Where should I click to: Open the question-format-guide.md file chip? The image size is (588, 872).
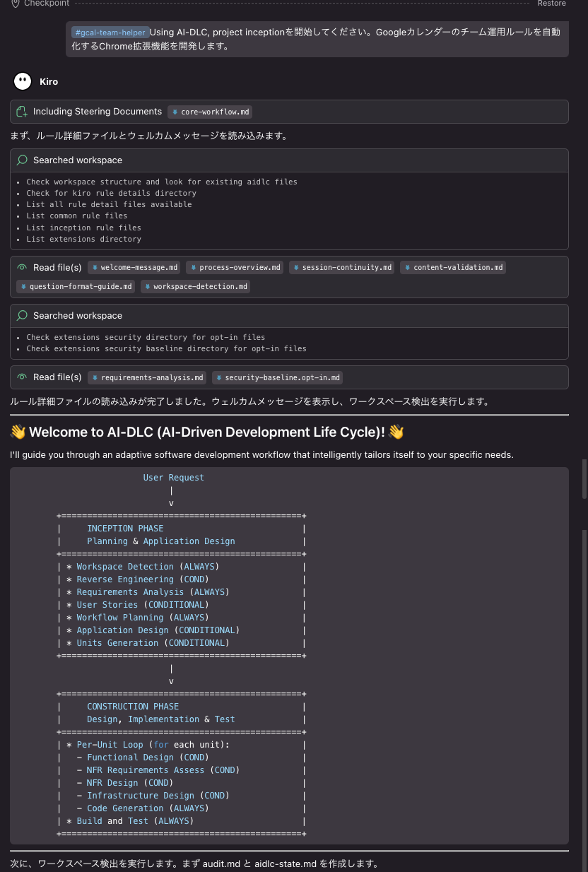coord(76,286)
